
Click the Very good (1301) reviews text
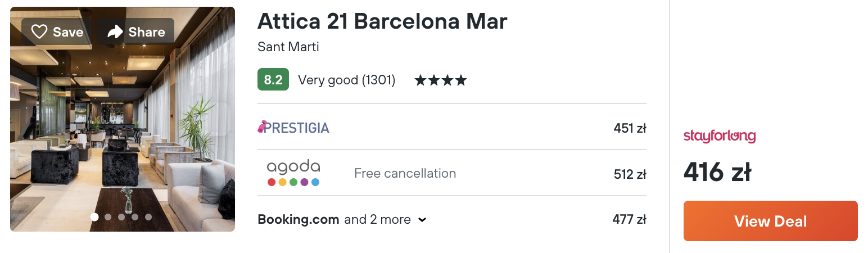tap(346, 80)
